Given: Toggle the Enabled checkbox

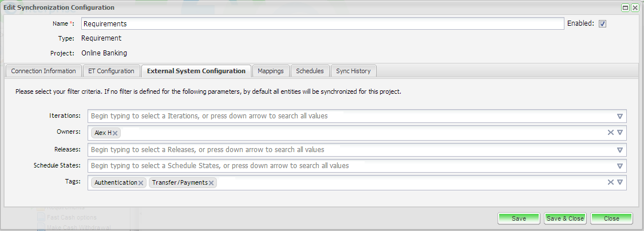Looking at the screenshot, I should pyautogui.click(x=602, y=24).
